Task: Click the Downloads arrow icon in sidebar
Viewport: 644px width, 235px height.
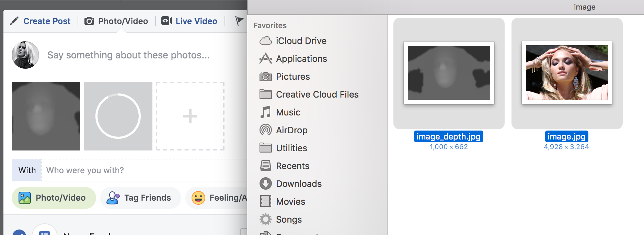Action: tap(266, 183)
